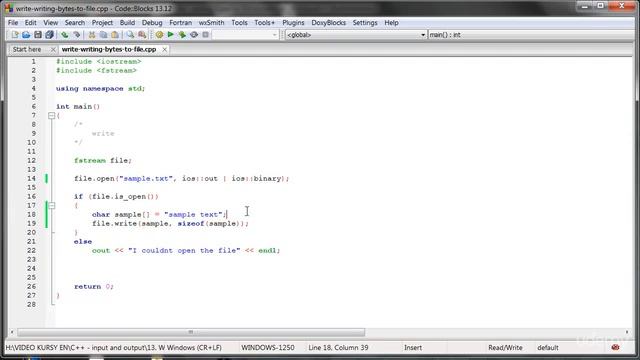This screenshot has width=640, height=360.
Task: Close the write-writing-bytes-to-file.cpp tab
Action: [x=164, y=49]
